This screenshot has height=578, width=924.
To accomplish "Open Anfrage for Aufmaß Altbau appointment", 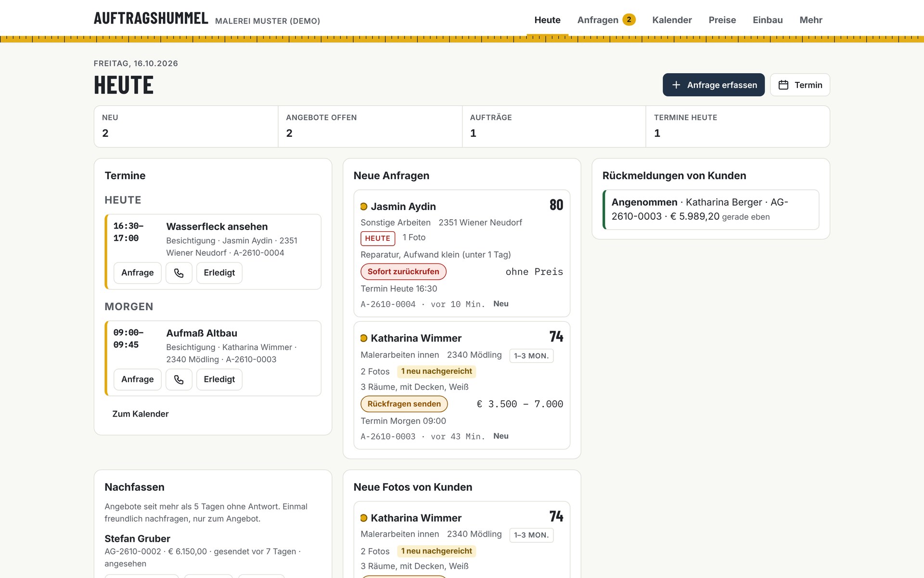I will pos(138,380).
